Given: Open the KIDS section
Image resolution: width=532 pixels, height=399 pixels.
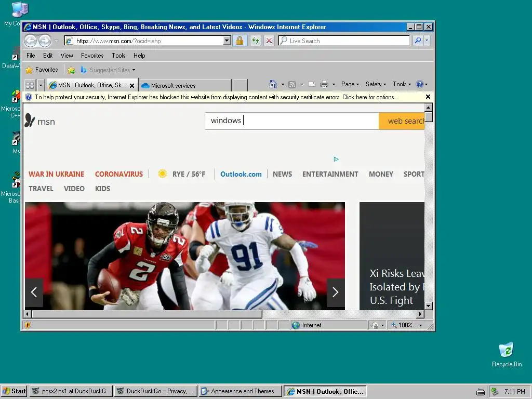Looking at the screenshot, I should (102, 189).
